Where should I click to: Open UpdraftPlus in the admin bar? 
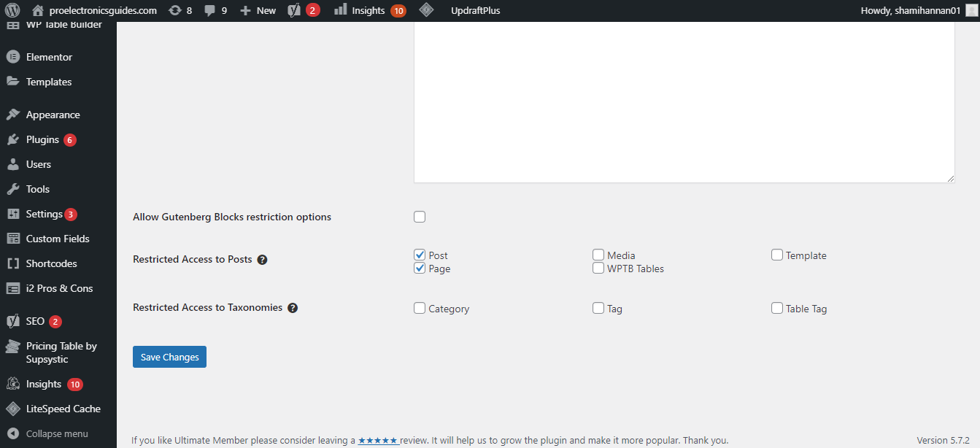tap(476, 10)
